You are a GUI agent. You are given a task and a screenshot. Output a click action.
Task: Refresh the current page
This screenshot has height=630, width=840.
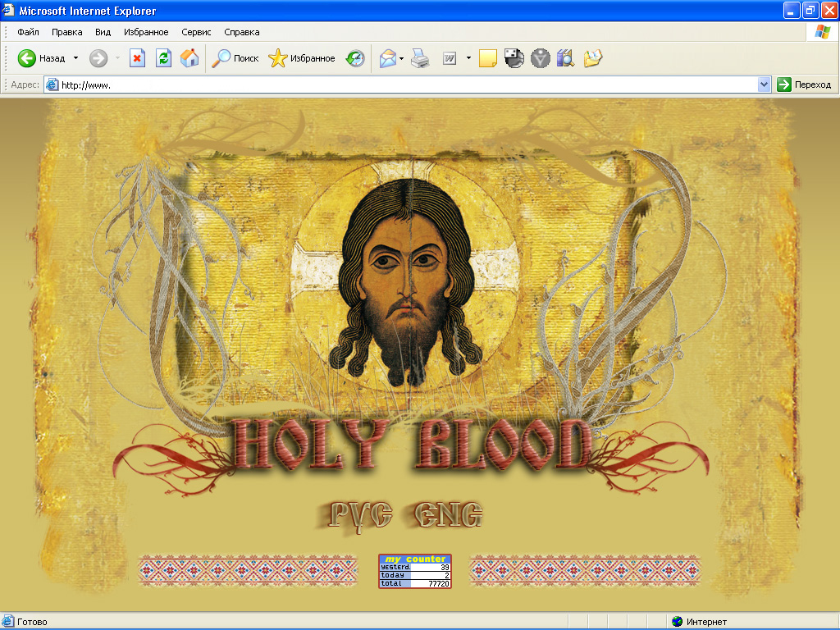click(x=162, y=58)
